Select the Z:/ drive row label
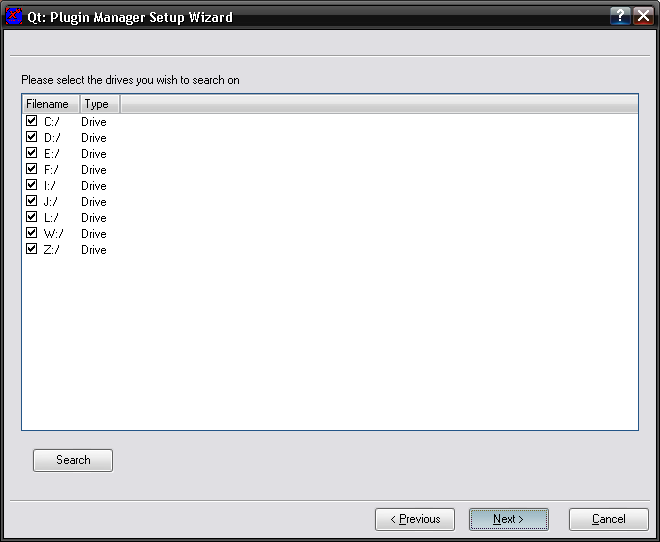The height and width of the screenshot is (542, 660). [x=52, y=250]
